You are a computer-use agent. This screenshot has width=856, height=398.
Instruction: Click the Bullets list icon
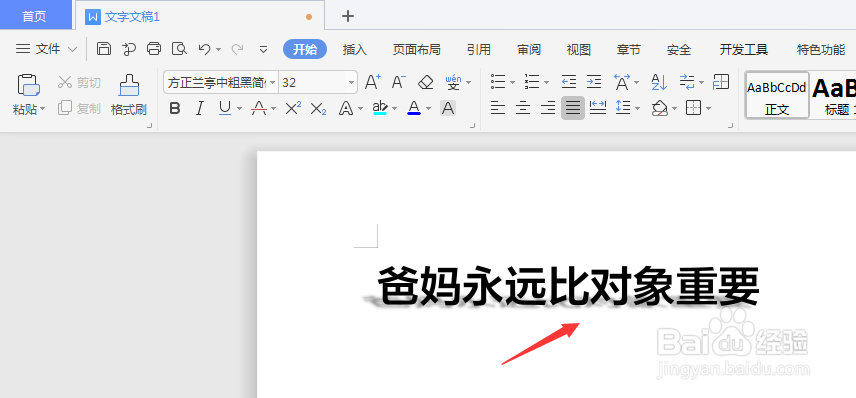point(498,82)
